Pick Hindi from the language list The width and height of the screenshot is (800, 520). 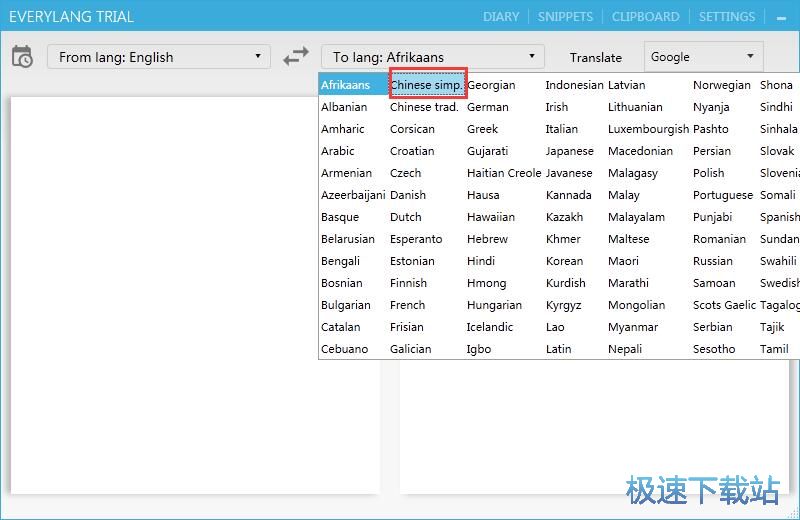(x=481, y=261)
